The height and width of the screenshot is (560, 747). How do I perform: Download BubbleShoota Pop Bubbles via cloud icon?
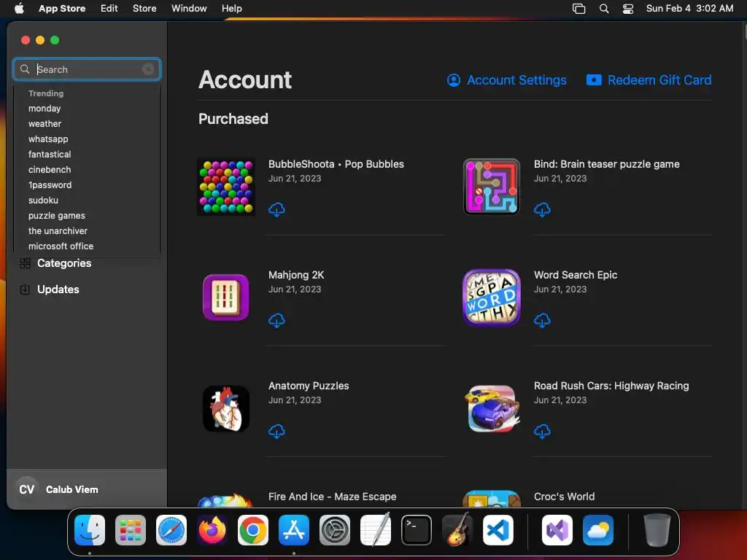pos(276,209)
